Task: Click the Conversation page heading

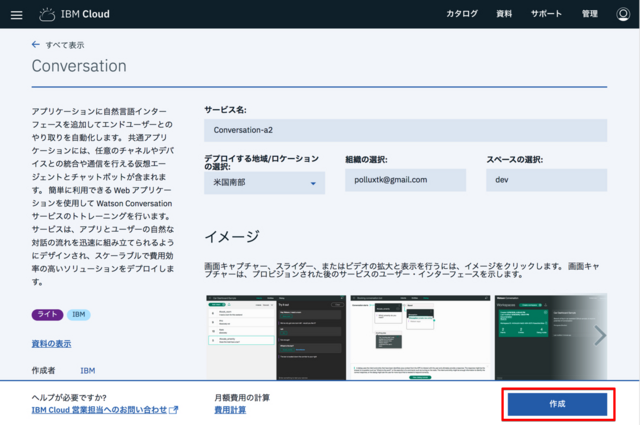Action: coord(79,66)
